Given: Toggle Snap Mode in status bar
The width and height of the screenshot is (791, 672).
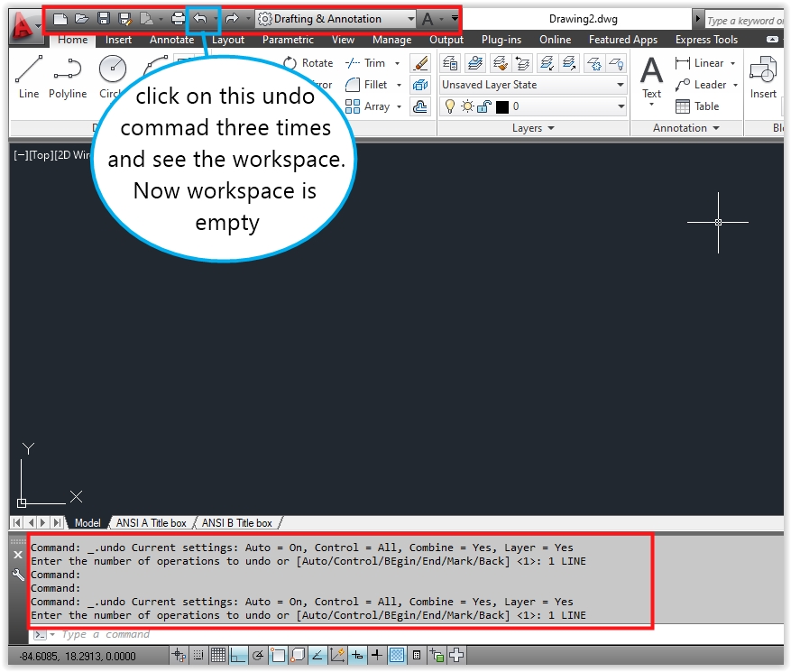Looking at the screenshot, I should (198, 656).
